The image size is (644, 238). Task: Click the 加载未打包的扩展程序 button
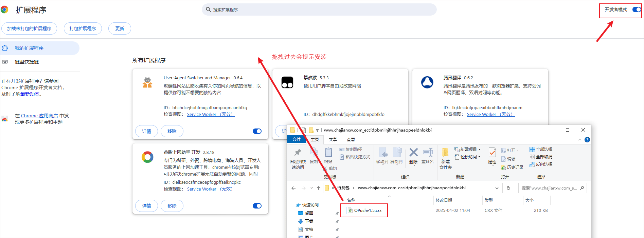pos(29,28)
